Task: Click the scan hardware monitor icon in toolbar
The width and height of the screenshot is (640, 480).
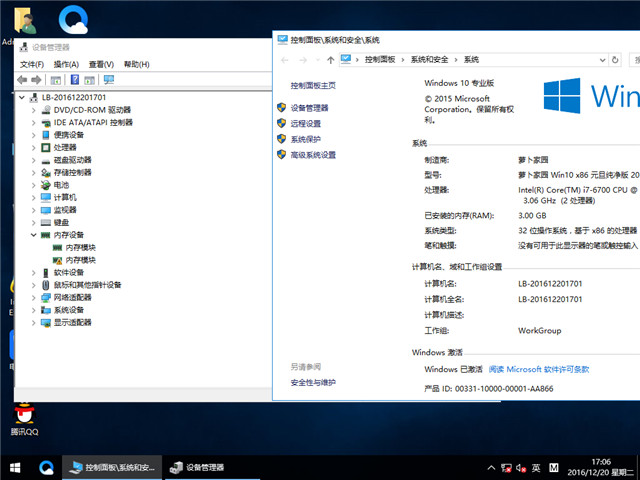Action: pos(109,80)
